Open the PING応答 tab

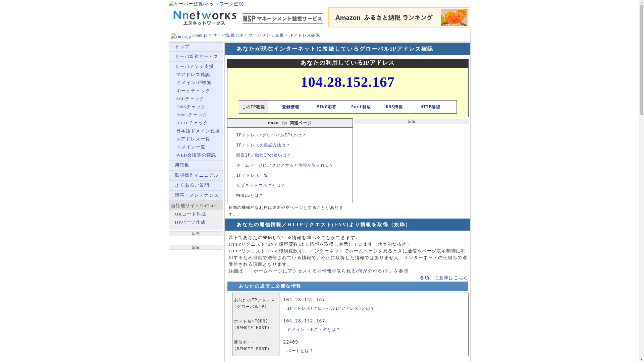tap(326, 107)
